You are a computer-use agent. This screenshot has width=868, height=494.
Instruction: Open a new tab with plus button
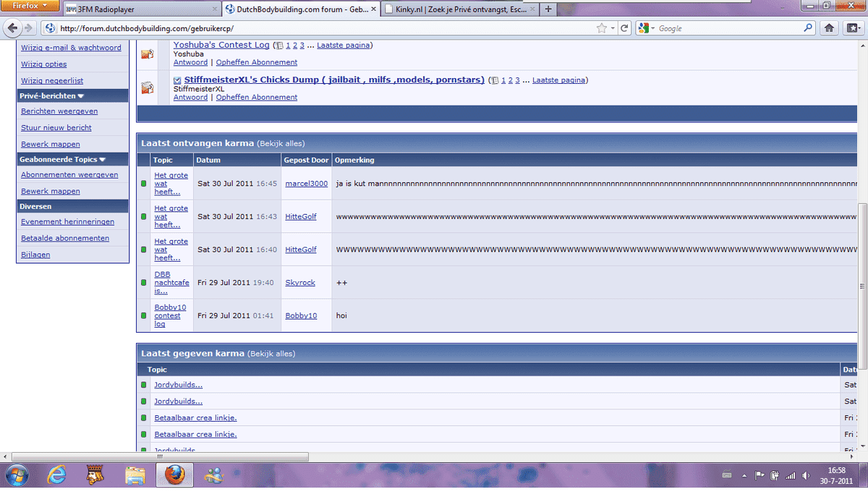(548, 9)
